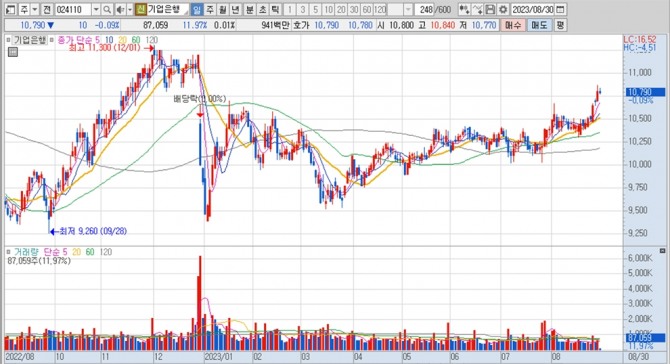Select the 틱 tick period tab
The width and height of the screenshot is (670, 364).
tap(275, 9)
